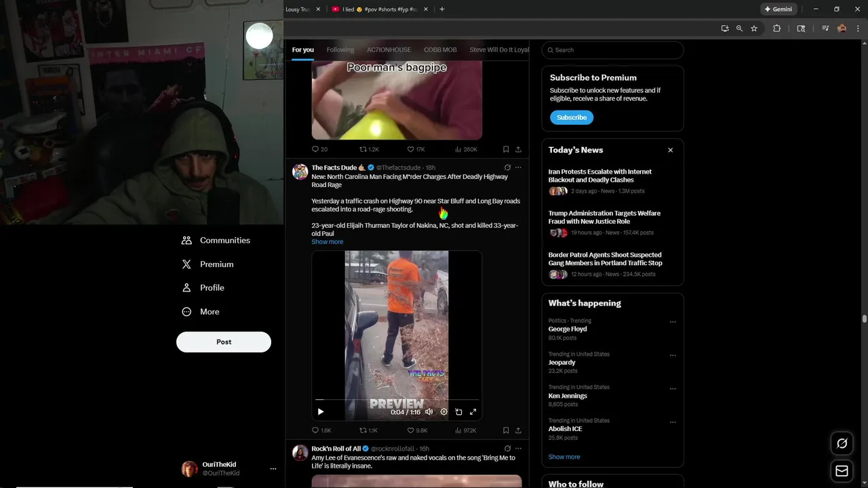The image size is (868, 488).
Task: Open Border Patrol Agents Shoot news story
Action: coord(612,266)
